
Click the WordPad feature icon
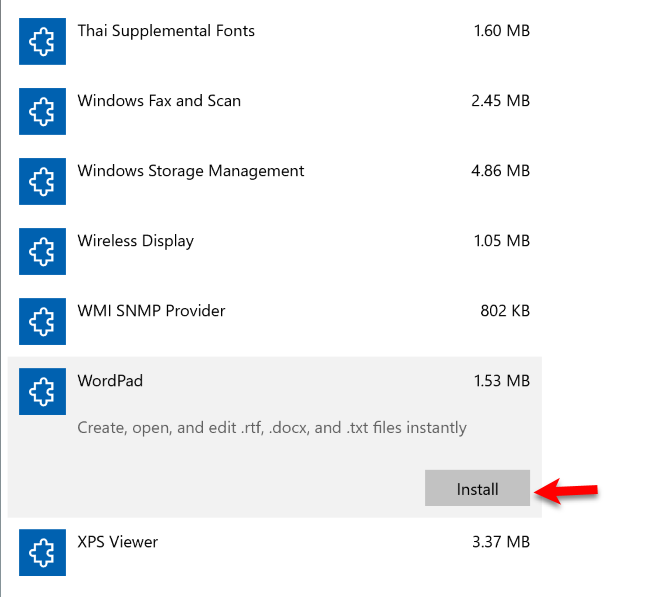click(42, 391)
